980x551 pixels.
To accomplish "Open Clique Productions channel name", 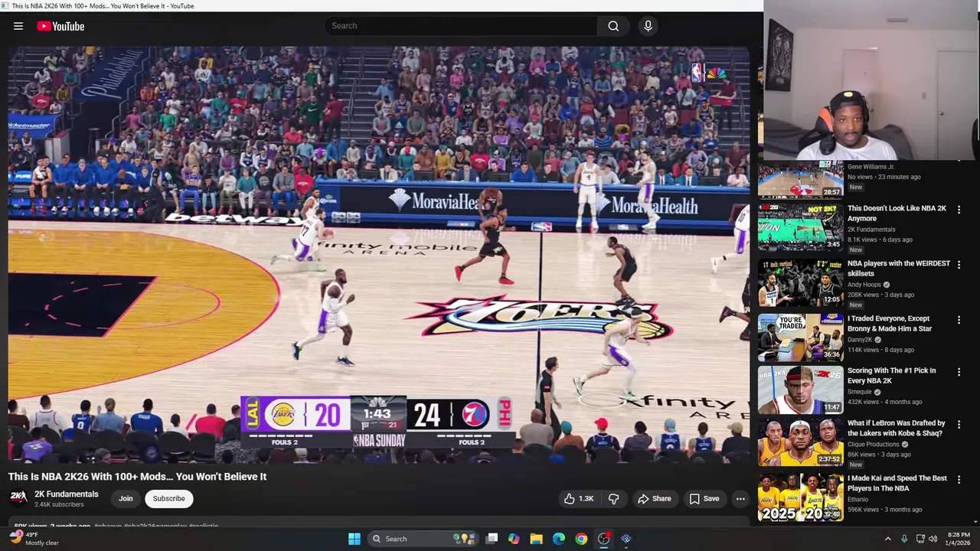I will [874, 445].
